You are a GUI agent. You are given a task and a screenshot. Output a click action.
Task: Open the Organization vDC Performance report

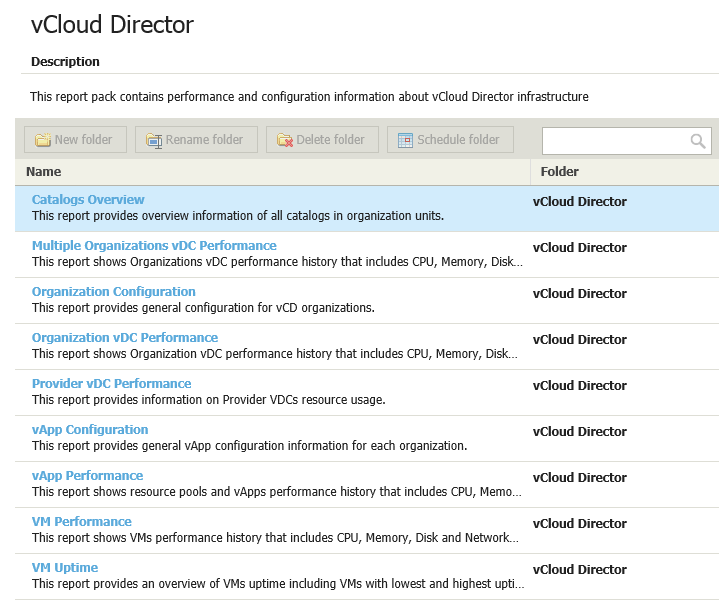(125, 337)
